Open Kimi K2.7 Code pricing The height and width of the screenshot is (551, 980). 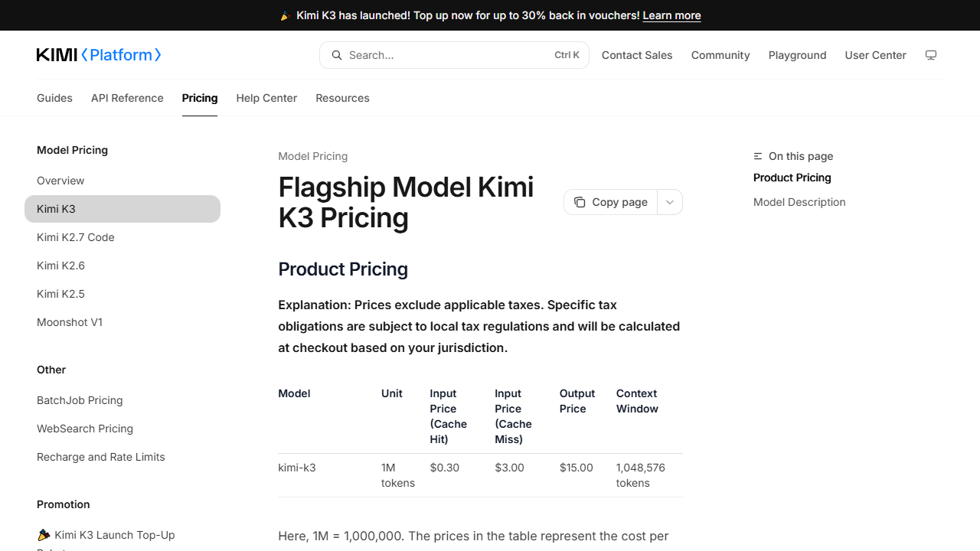pyautogui.click(x=122, y=237)
